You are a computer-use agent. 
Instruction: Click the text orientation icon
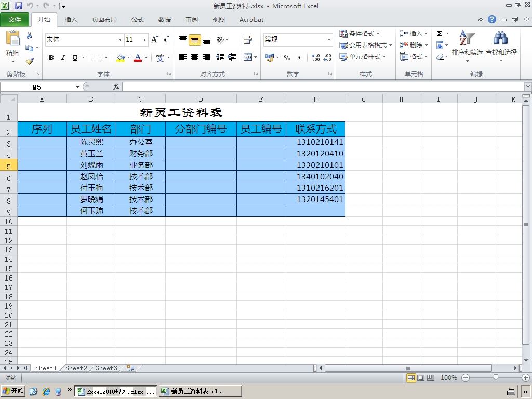click(x=220, y=39)
